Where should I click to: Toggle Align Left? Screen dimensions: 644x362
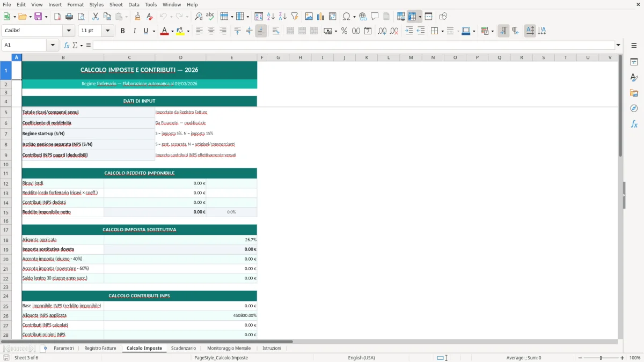coord(199,31)
